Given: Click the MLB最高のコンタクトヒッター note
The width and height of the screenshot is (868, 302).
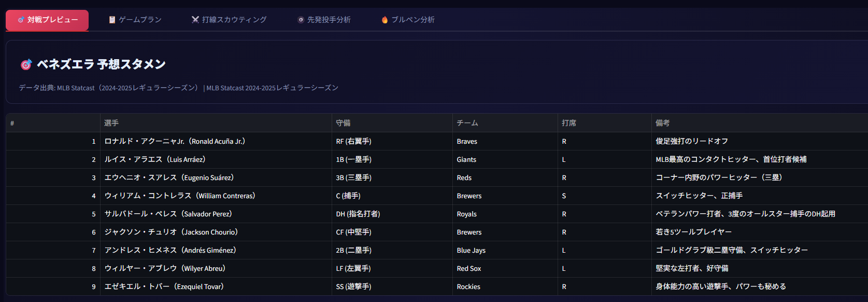Looking at the screenshot, I should click(760, 159).
